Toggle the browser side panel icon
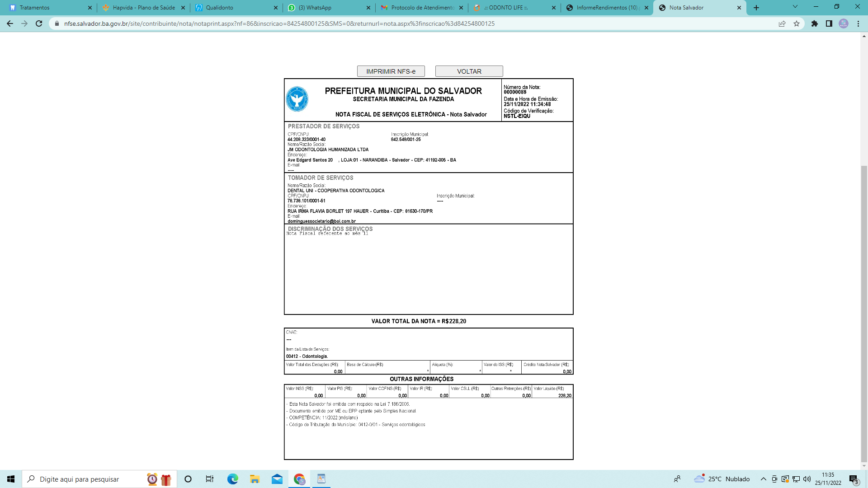 click(829, 23)
